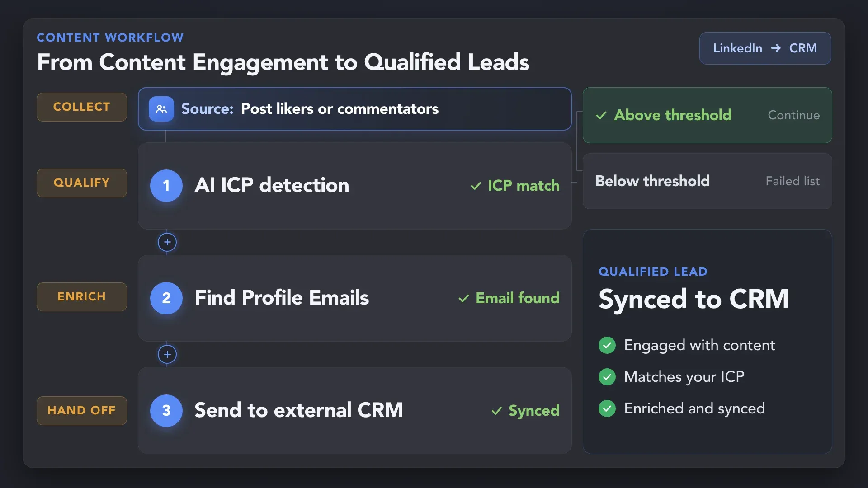This screenshot has height=488, width=868.
Task: Open the Below threshold Failed list branch
Action: [x=708, y=181]
